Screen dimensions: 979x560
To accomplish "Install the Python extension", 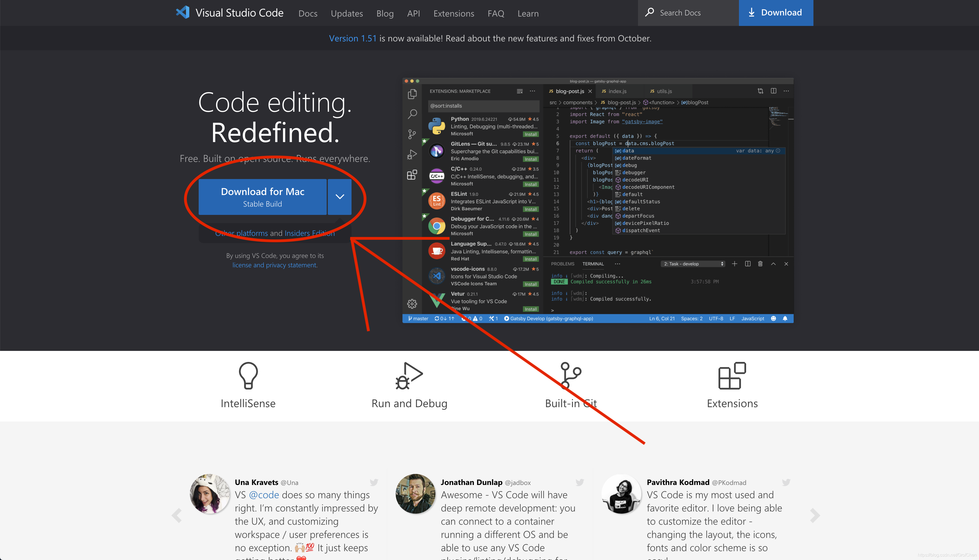I will (x=530, y=134).
